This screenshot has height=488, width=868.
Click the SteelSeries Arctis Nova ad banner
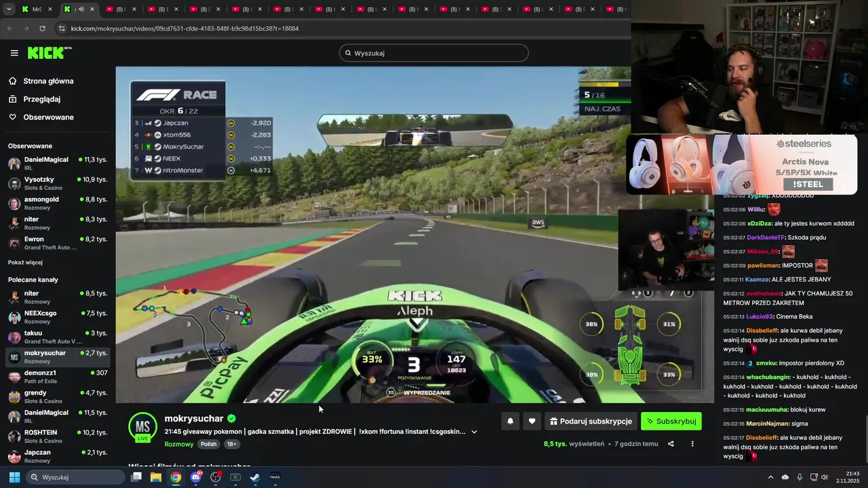(x=741, y=164)
